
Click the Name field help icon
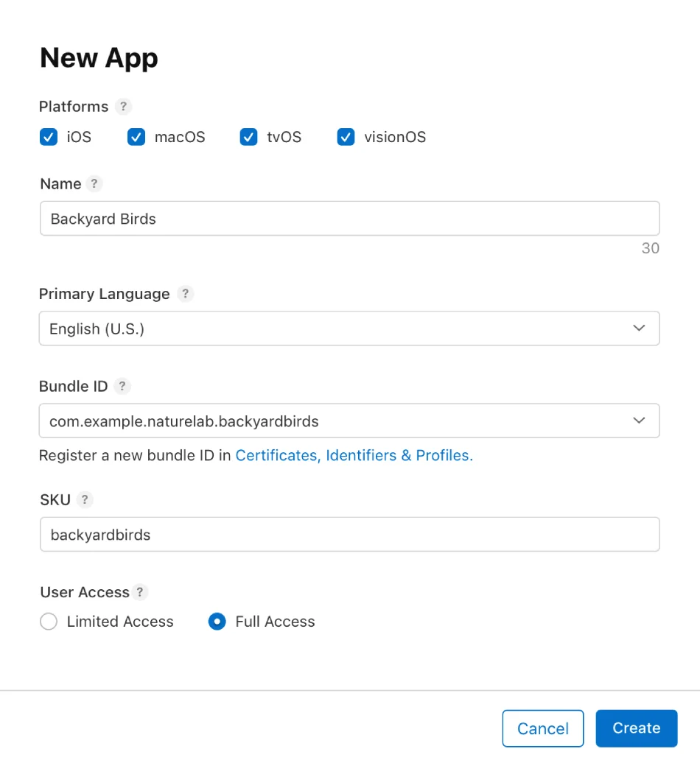pos(94,184)
